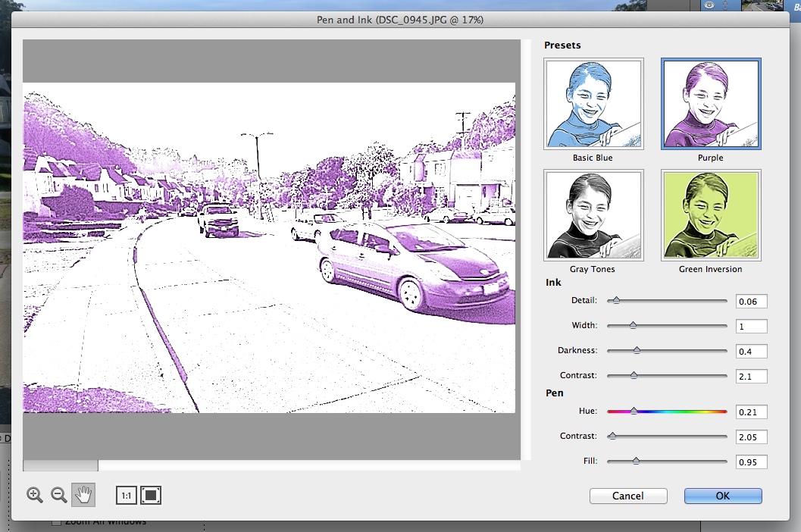Cancel the Pen and Ink dialog
This screenshot has width=801, height=532.
pyautogui.click(x=628, y=496)
